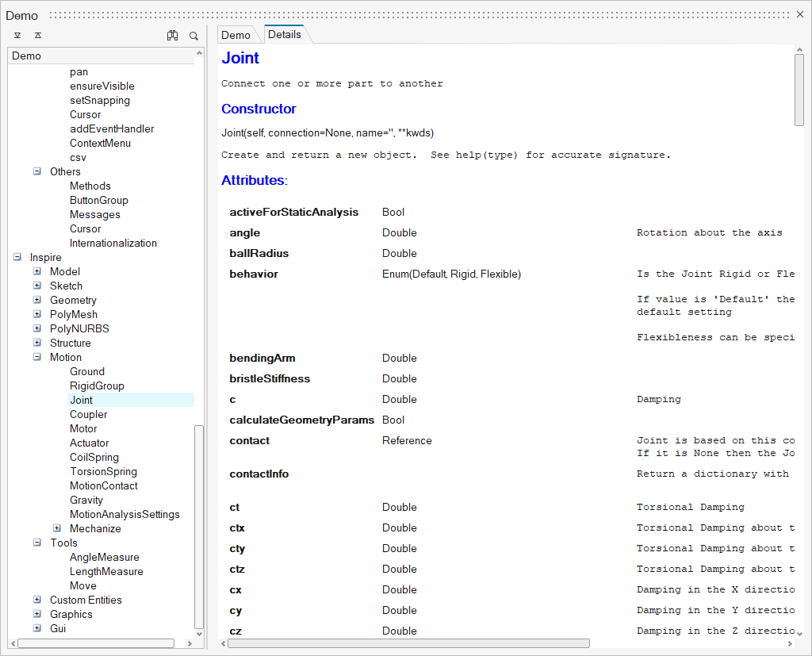
Task: Switch to the Details tab
Action: pyautogui.click(x=284, y=34)
